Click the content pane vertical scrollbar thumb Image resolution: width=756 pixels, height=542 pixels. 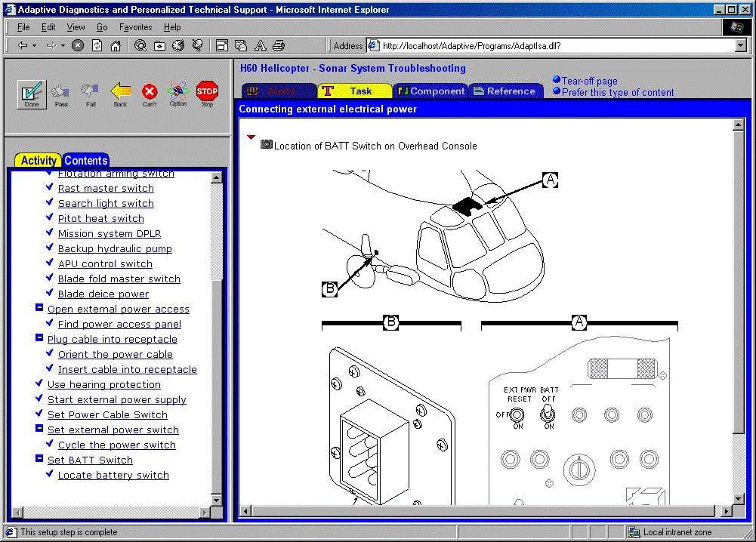pyautogui.click(x=738, y=282)
